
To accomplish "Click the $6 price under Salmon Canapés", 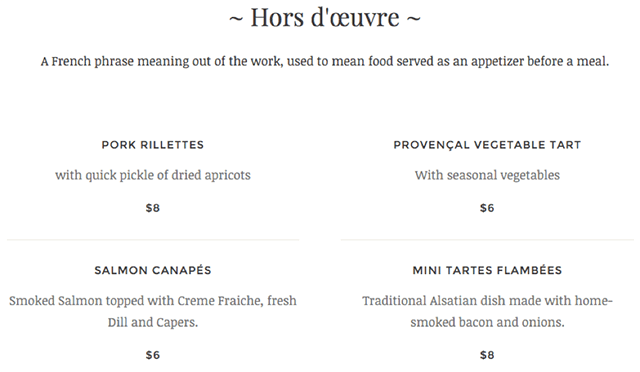I will click(x=153, y=355).
